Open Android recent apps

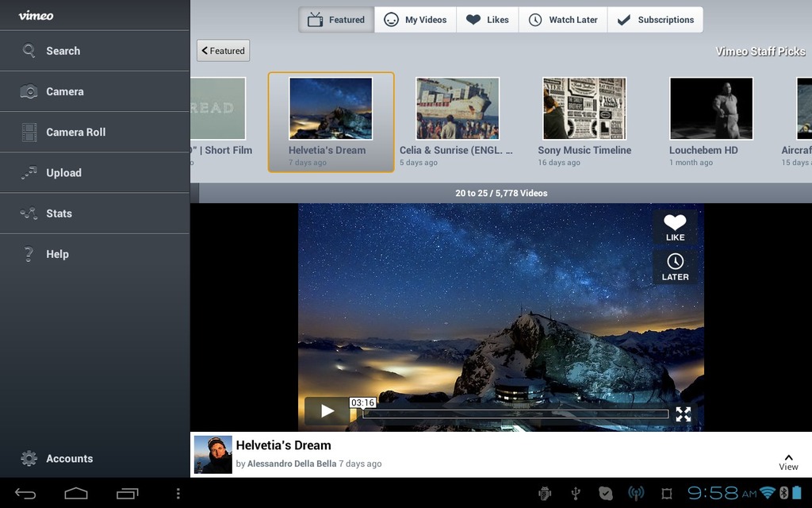(128, 494)
